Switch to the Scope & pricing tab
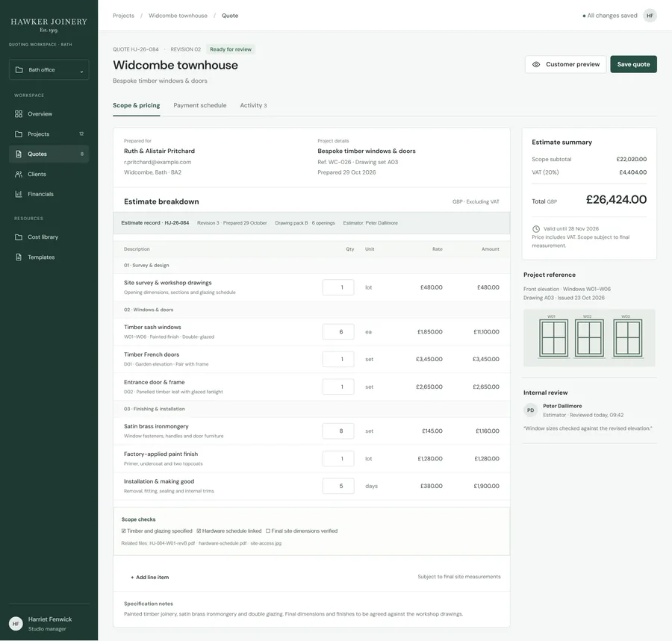 (137, 105)
